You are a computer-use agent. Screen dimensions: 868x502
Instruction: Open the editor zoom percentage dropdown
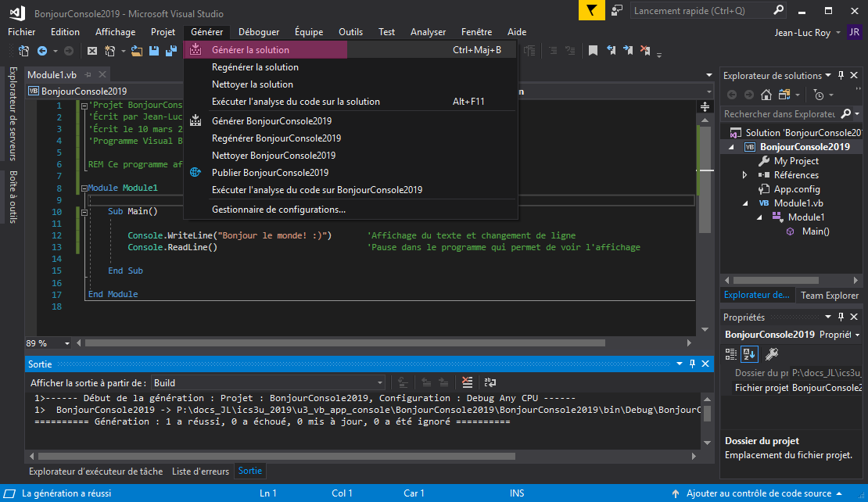click(67, 343)
